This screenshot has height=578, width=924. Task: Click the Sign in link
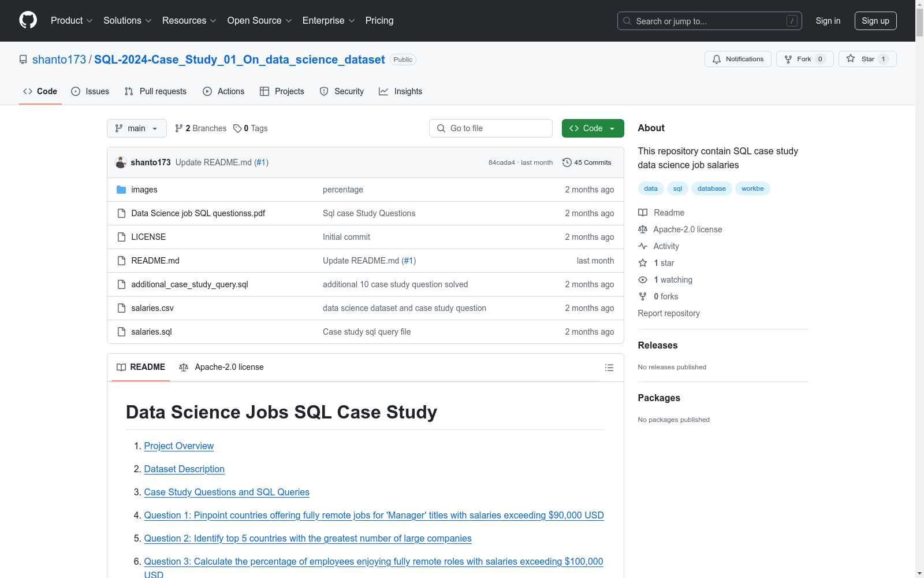(828, 21)
